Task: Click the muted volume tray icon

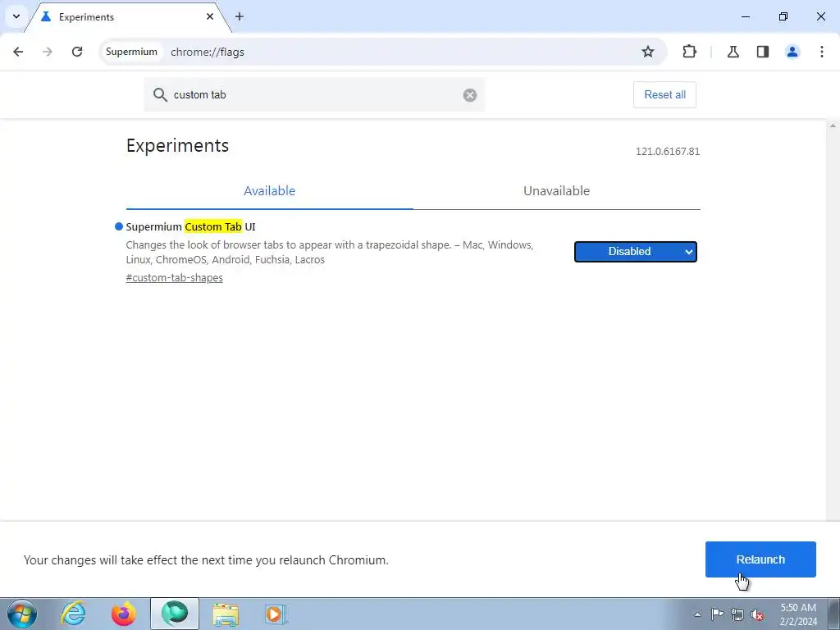Action: (x=757, y=614)
